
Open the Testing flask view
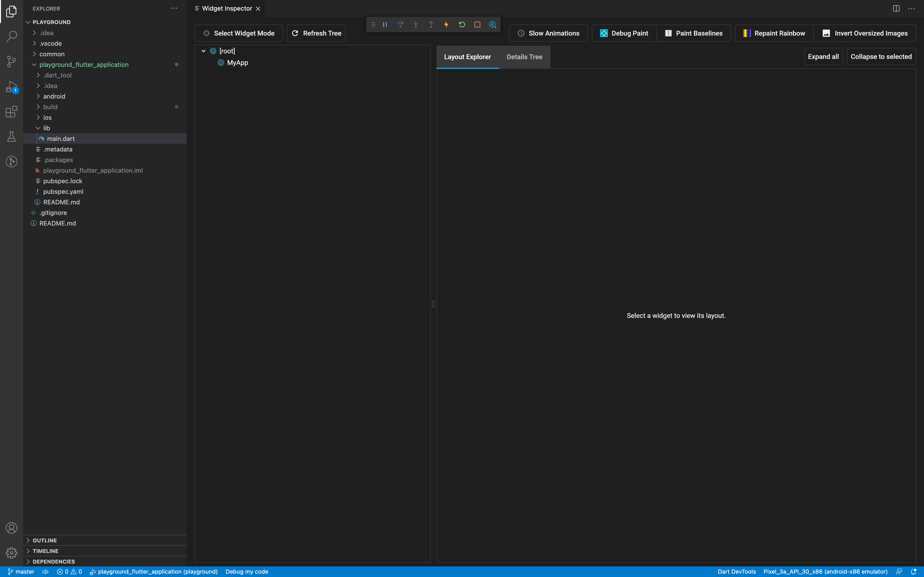pos(12,137)
